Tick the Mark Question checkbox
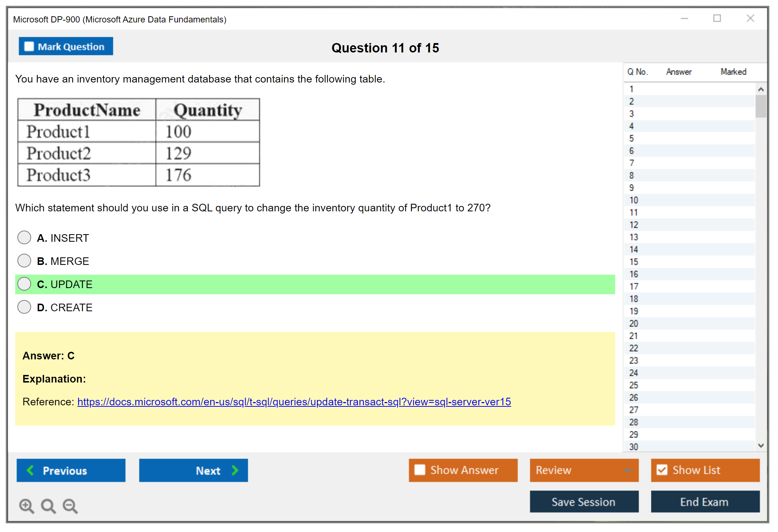 (x=29, y=47)
